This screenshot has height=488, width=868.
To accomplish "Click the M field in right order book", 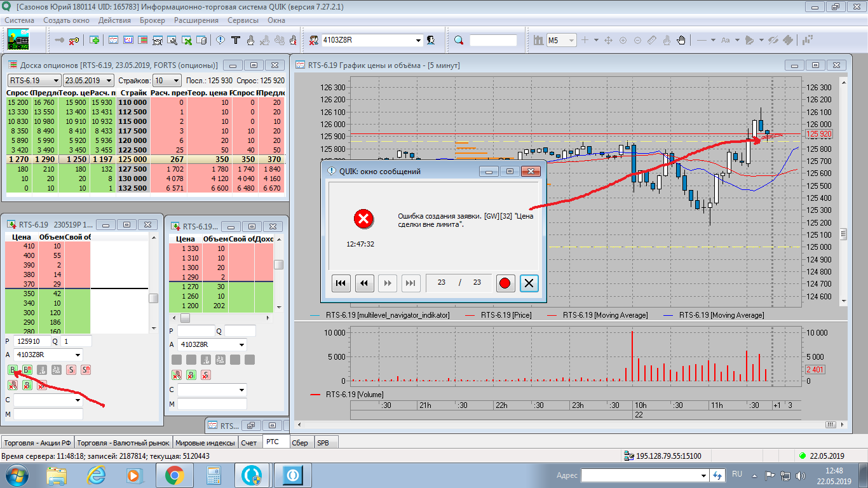I will tap(212, 403).
